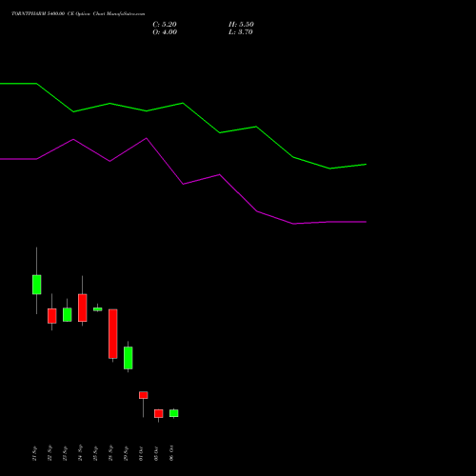This screenshot has height=476, width=476.
Task: Select the green candlestick for 21 Sep
Action: pos(37,285)
